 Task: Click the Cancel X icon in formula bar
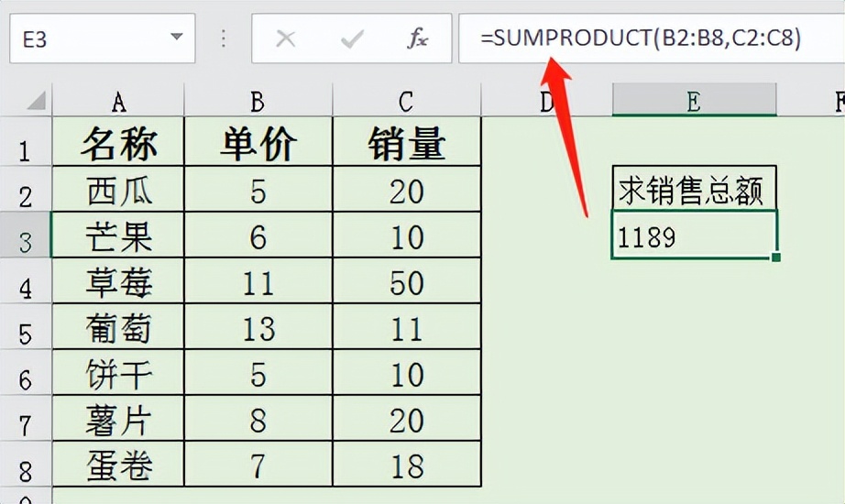[286, 38]
